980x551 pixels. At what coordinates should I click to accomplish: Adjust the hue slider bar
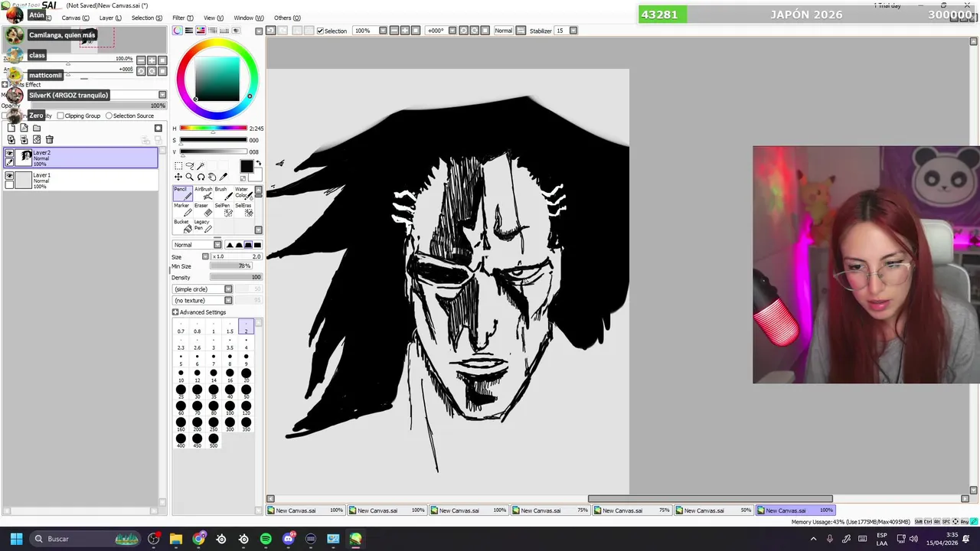click(213, 129)
